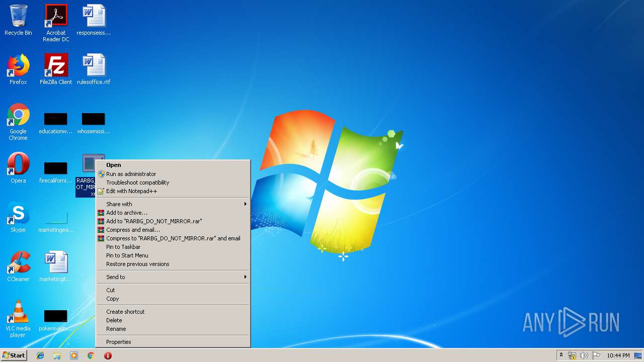Select the Acrobat Reader DC shortcut
Screen dimensions: 644x362
tap(56, 23)
